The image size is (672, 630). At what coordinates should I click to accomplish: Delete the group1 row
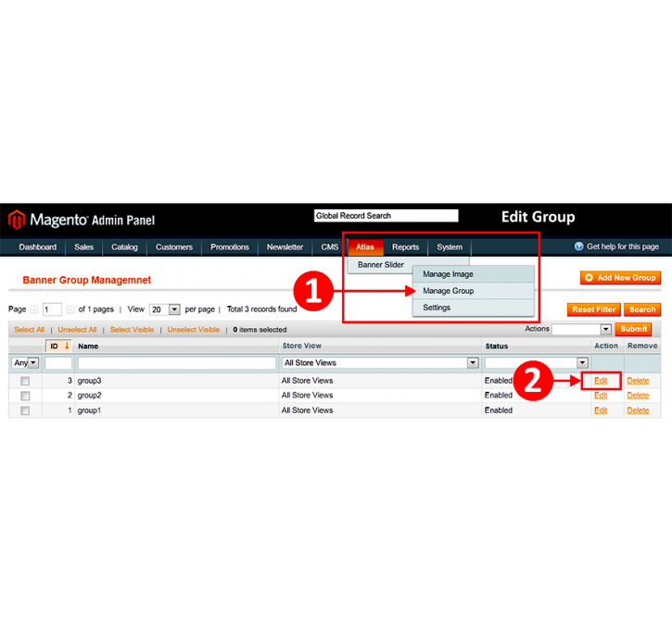pos(638,410)
